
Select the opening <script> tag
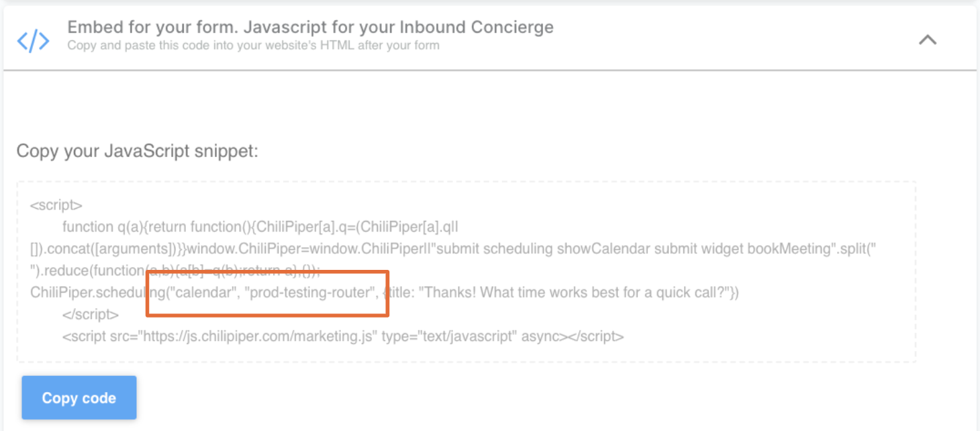point(58,205)
